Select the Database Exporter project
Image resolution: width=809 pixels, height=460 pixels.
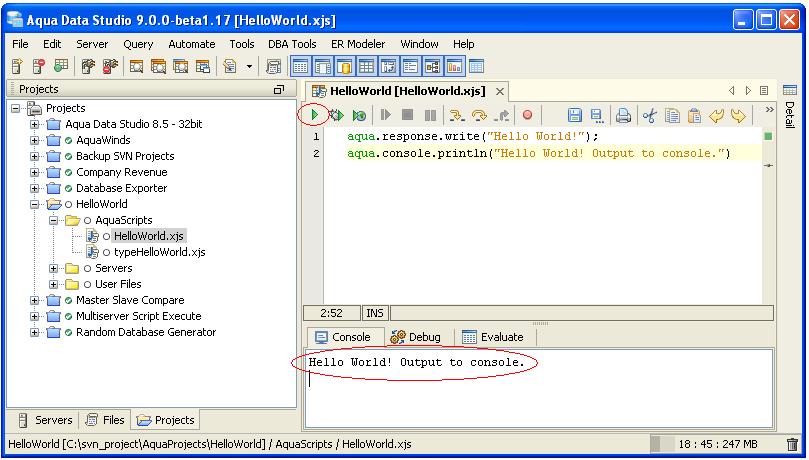point(121,188)
